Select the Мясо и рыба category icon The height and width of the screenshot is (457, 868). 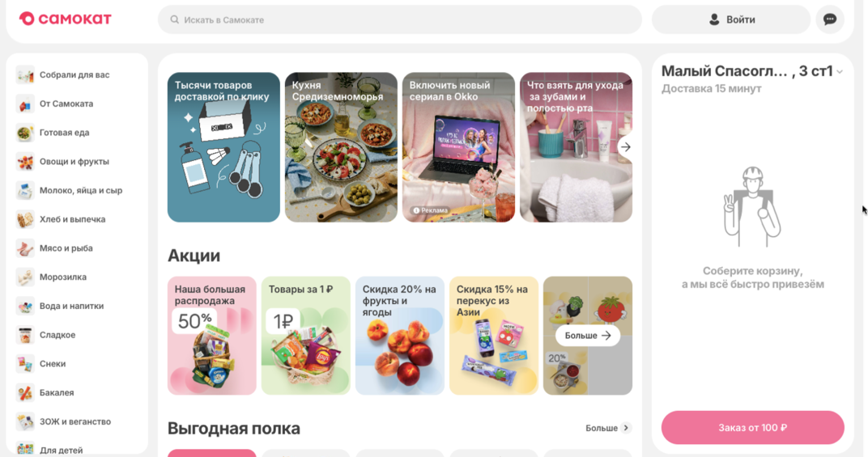[x=25, y=248]
